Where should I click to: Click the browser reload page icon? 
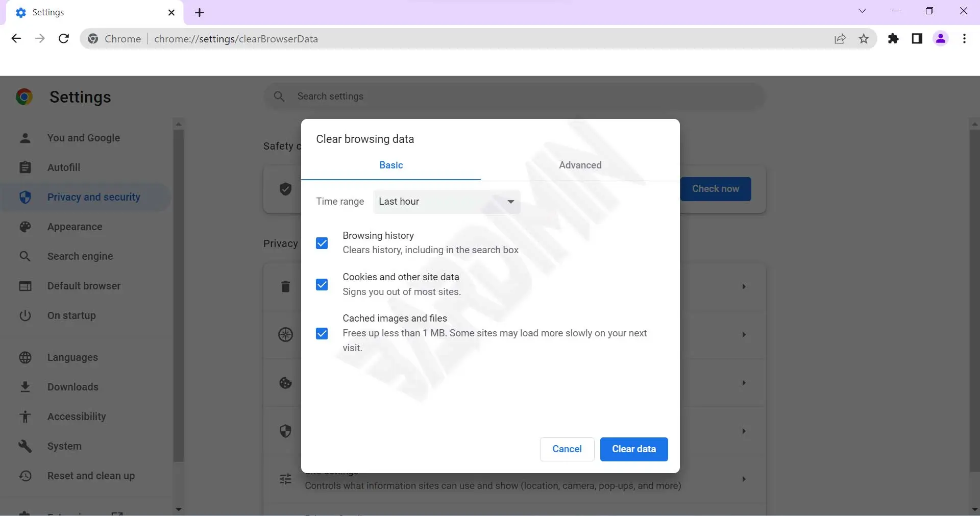(64, 39)
